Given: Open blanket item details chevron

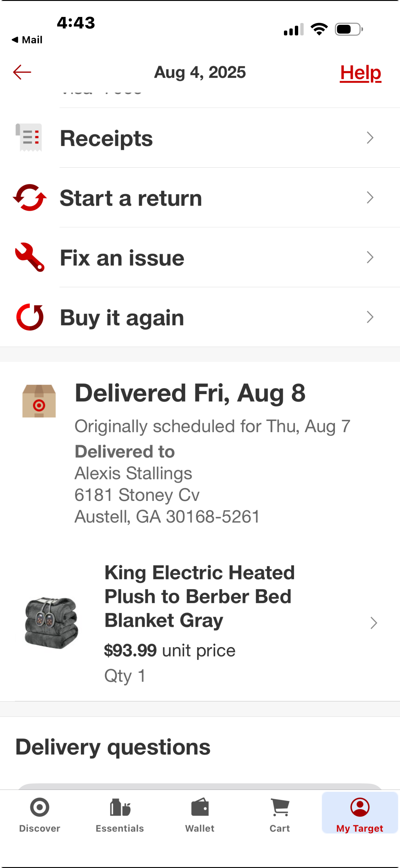Looking at the screenshot, I should click(x=373, y=623).
